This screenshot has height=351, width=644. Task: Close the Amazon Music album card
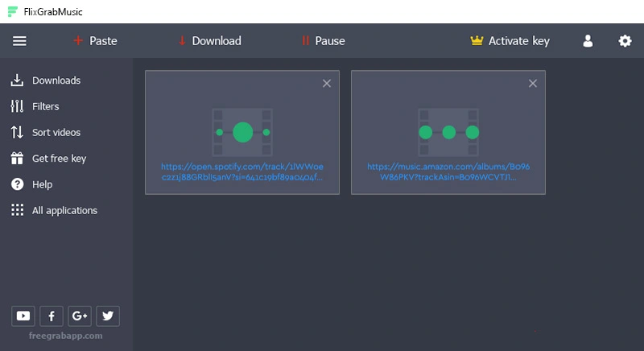[x=533, y=84]
